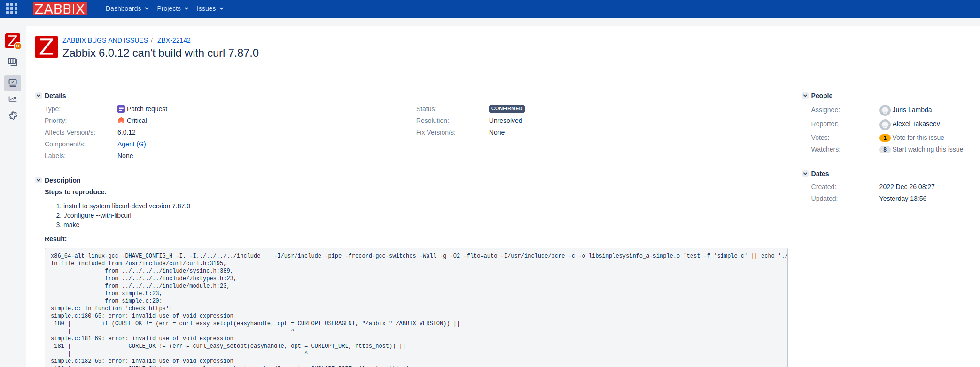Open the project avatar in sidebar

(x=13, y=41)
